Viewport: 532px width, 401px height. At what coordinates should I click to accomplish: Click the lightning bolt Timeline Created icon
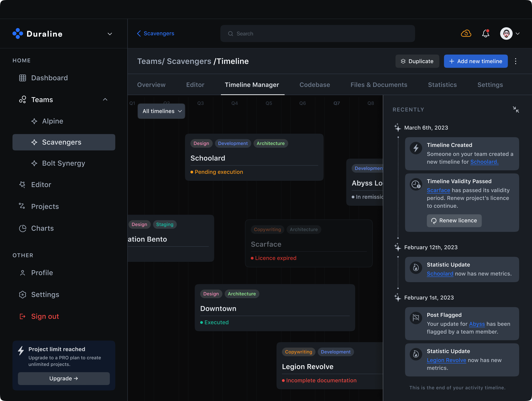coord(416,148)
